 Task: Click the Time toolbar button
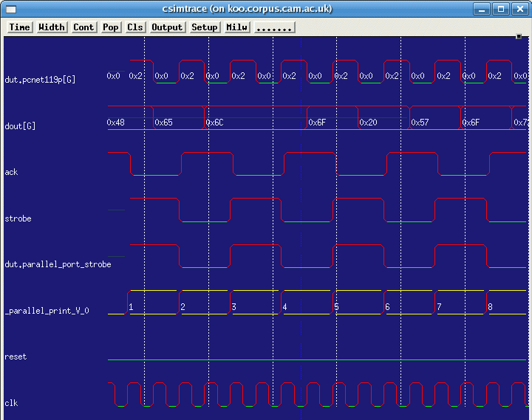20,27
